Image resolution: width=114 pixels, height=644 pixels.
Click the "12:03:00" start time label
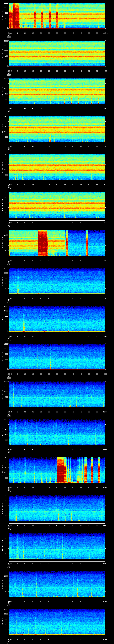tap(9, 184)
